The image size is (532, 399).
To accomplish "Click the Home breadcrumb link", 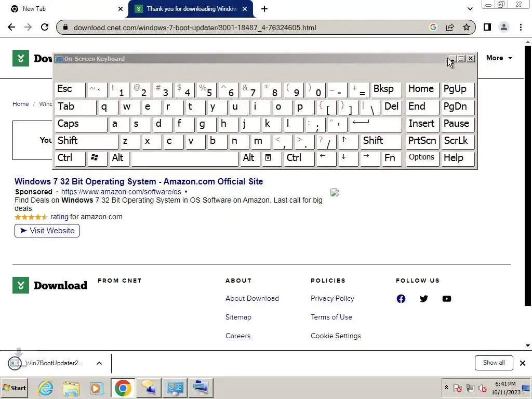I will [21, 104].
